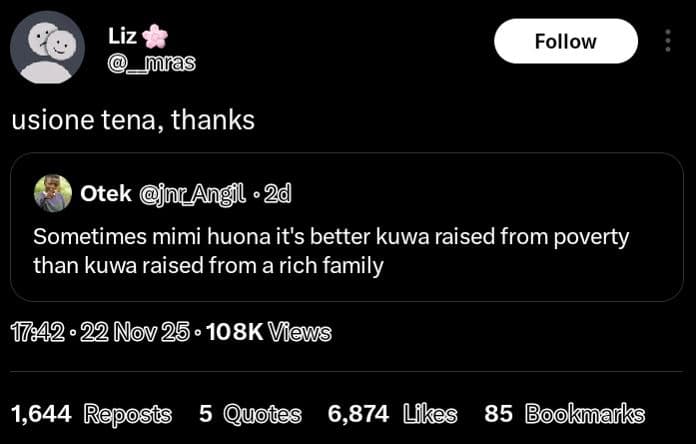Click the second line of the quoted tweet
The width and height of the screenshot is (696, 444).
pyautogui.click(x=208, y=266)
